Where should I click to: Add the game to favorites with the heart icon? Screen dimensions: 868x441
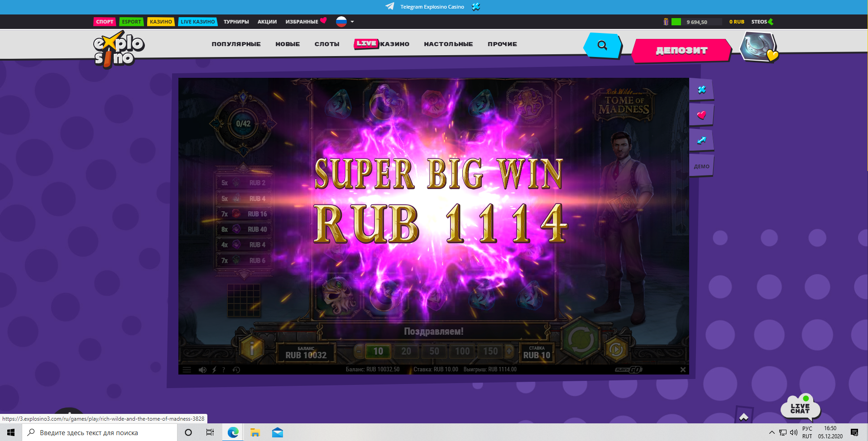pos(701,115)
